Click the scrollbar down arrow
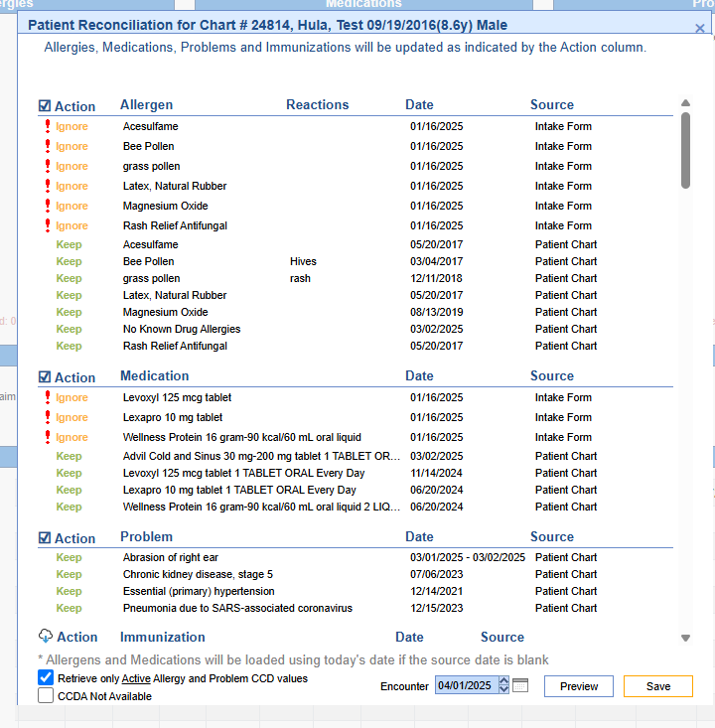715x728 pixels. pos(685,638)
